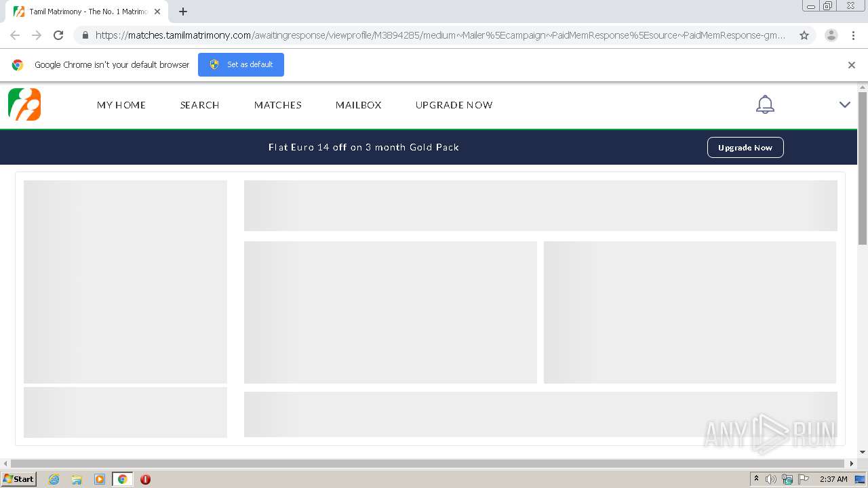Open the notifications bell

[x=765, y=104]
